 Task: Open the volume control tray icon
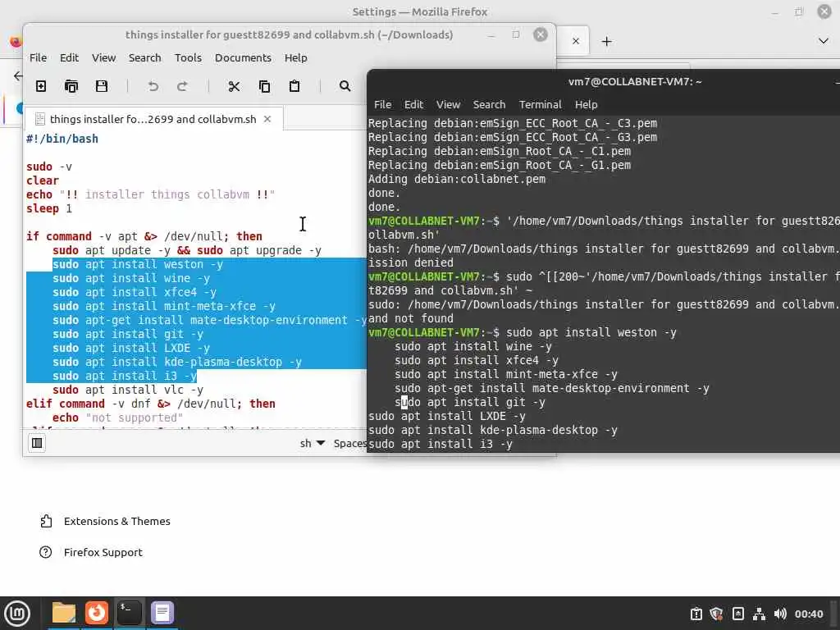tap(780, 614)
